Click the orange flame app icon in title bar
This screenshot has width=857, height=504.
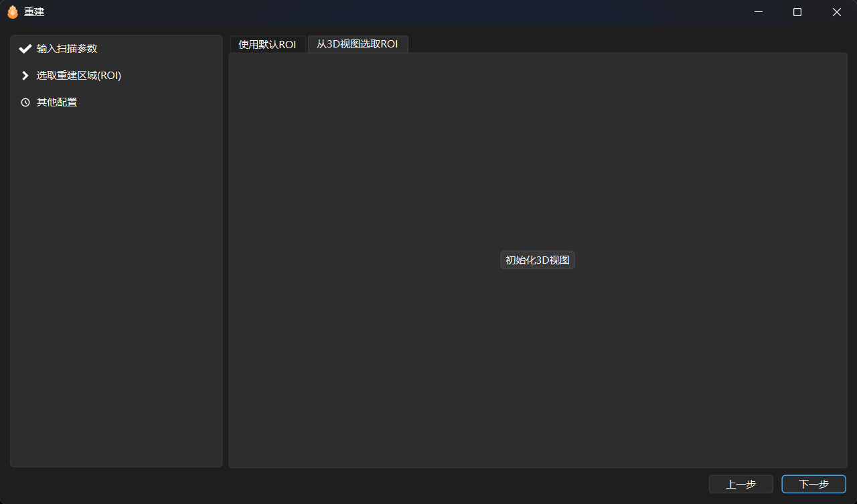coord(12,12)
